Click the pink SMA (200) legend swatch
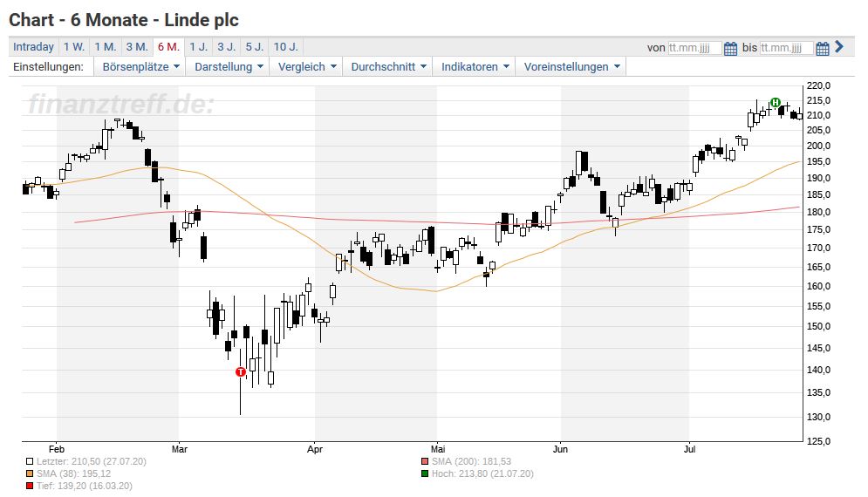 pos(425,461)
